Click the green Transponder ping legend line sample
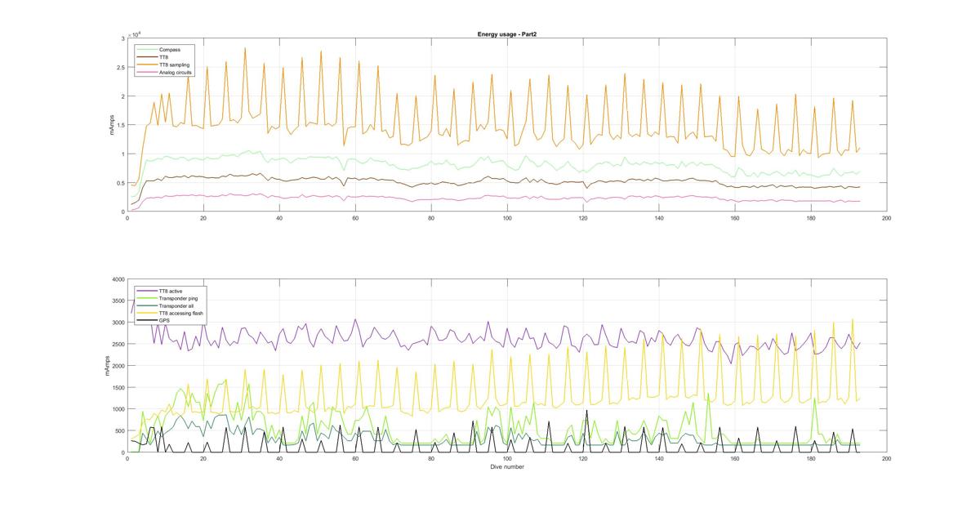This screenshot has height=508, width=980. (x=147, y=298)
